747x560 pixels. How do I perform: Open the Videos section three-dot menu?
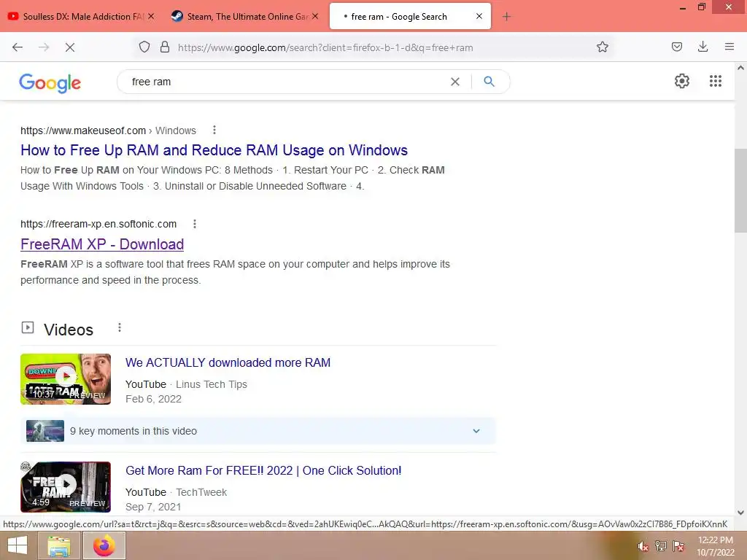120,327
